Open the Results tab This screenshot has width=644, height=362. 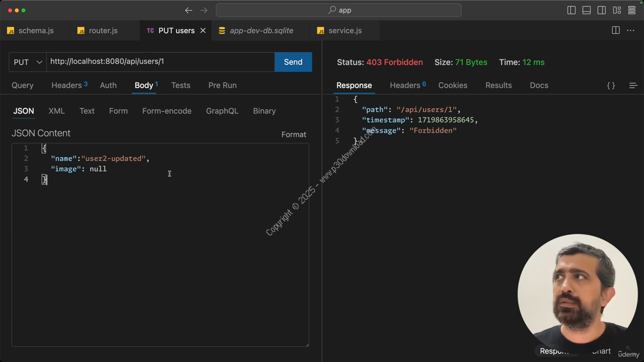[499, 85]
